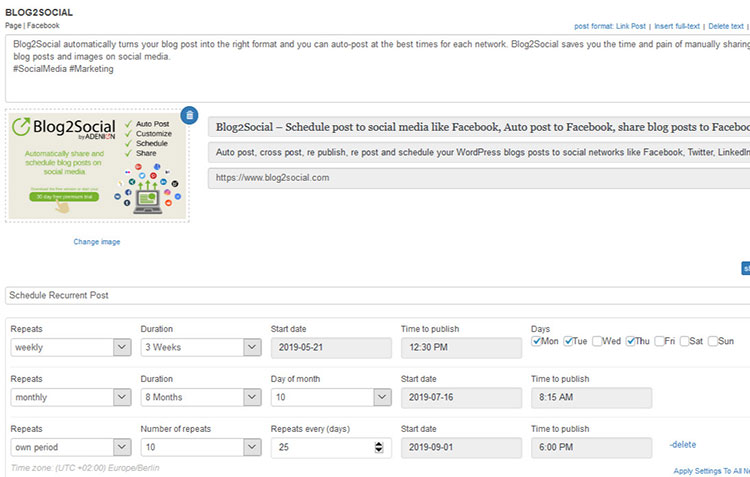Screen dimensions: 750x477
Task: Check the Mon day checkbox
Action: click(x=538, y=341)
